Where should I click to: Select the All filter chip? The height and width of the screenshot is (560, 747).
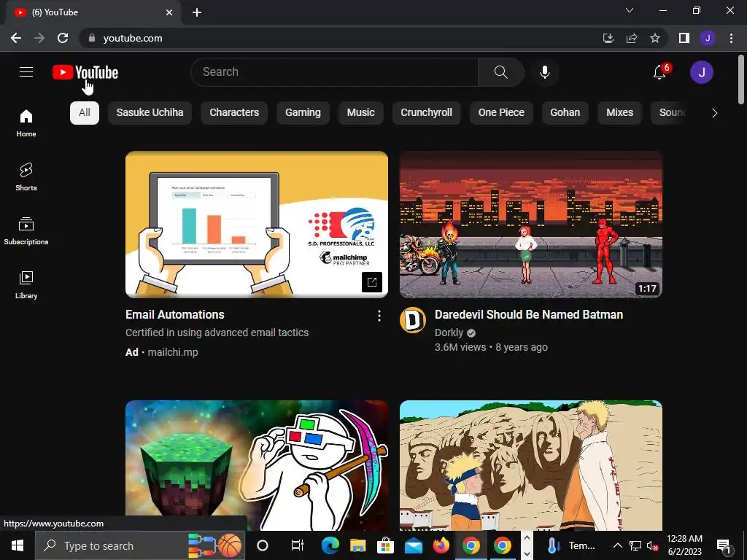tap(85, 113)
